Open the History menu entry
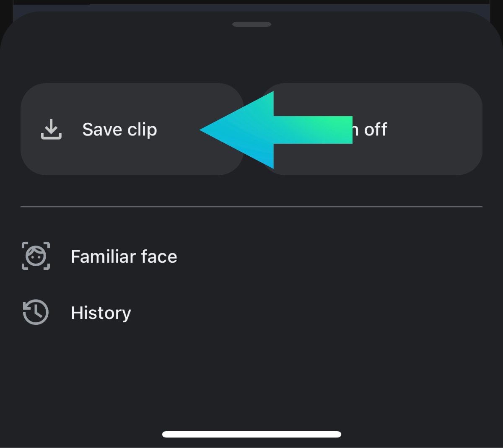 point(101,313)
